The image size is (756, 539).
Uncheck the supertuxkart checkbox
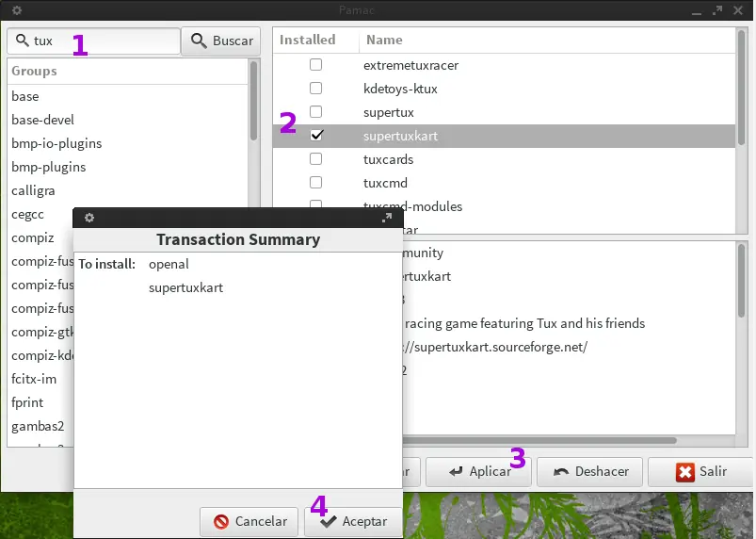pos(316,136)
